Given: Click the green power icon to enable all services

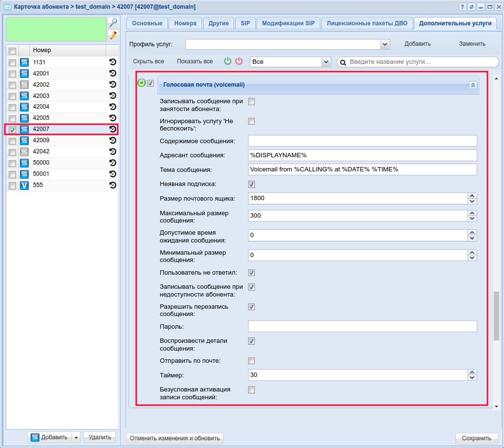Looking at the screenshot, I should [228, 61].
